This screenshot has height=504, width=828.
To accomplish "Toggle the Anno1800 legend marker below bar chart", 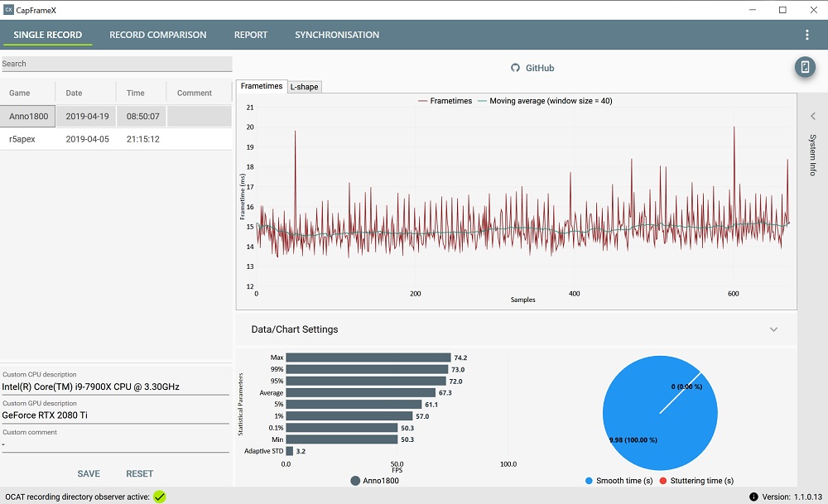I will click(x=355, y=481).
